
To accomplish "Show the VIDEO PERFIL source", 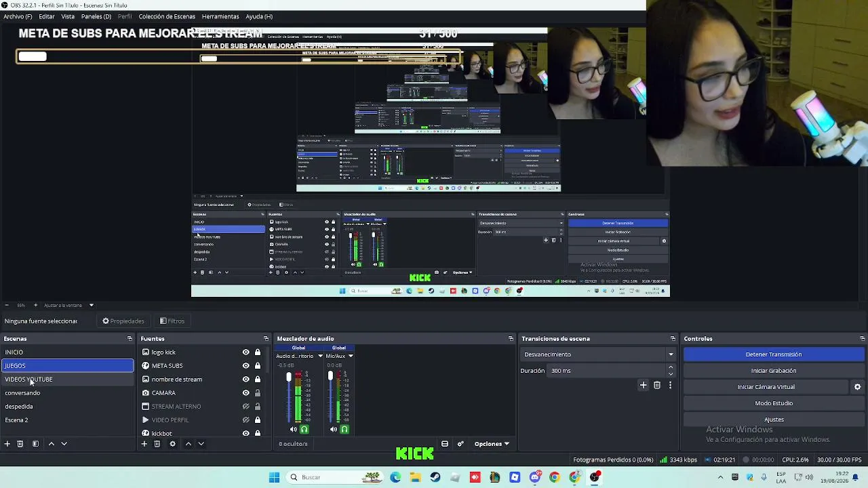I will 245,420.
